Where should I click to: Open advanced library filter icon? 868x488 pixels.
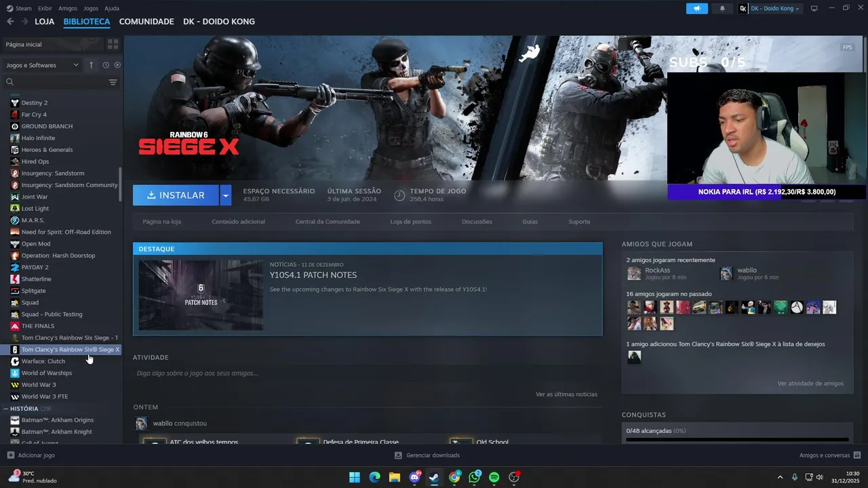click(113, 82)
